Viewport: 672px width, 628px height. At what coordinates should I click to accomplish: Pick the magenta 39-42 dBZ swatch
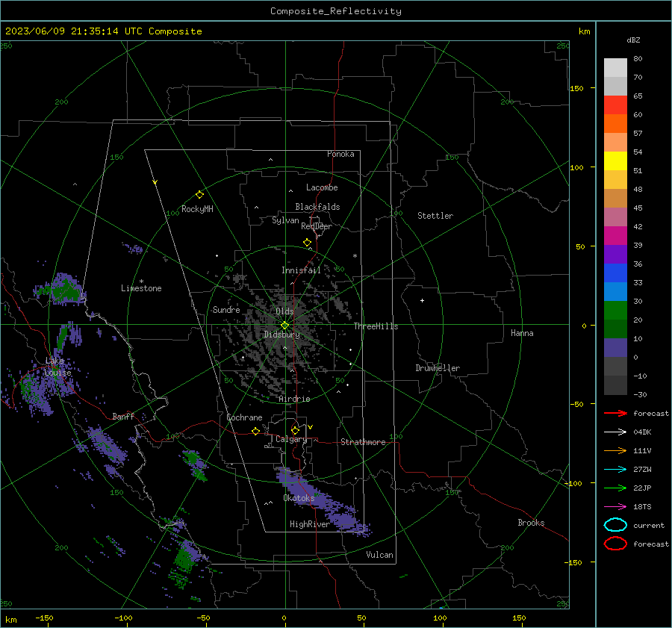pyautogui.click(x=615, y=236)
